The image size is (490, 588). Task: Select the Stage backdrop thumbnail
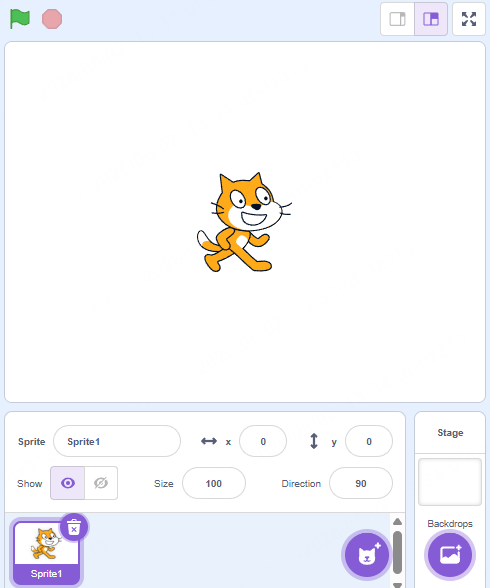click(450, 482)
